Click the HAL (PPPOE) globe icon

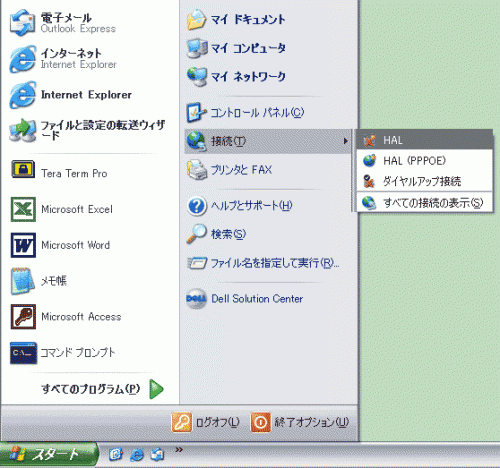(x=369, y=161)
